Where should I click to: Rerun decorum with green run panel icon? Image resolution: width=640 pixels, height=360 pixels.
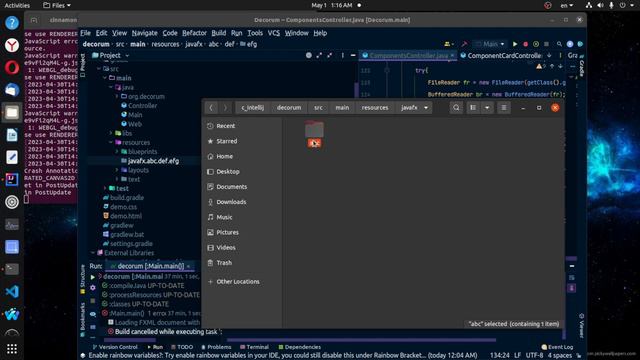coord(93,277)
